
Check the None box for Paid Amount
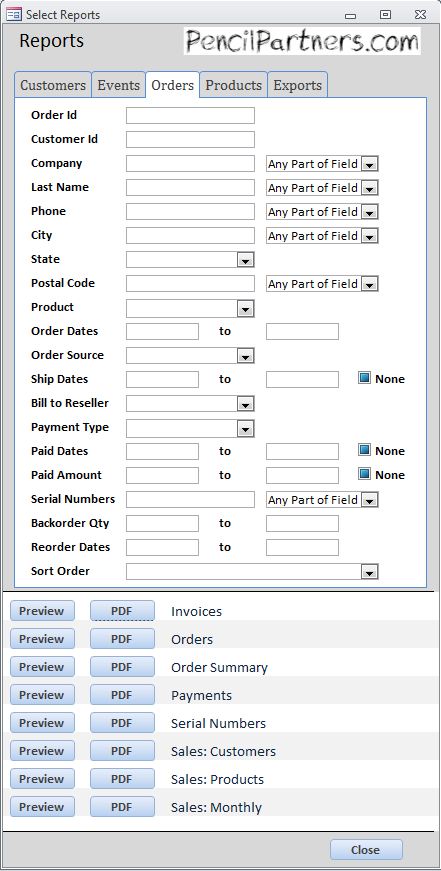364,474
